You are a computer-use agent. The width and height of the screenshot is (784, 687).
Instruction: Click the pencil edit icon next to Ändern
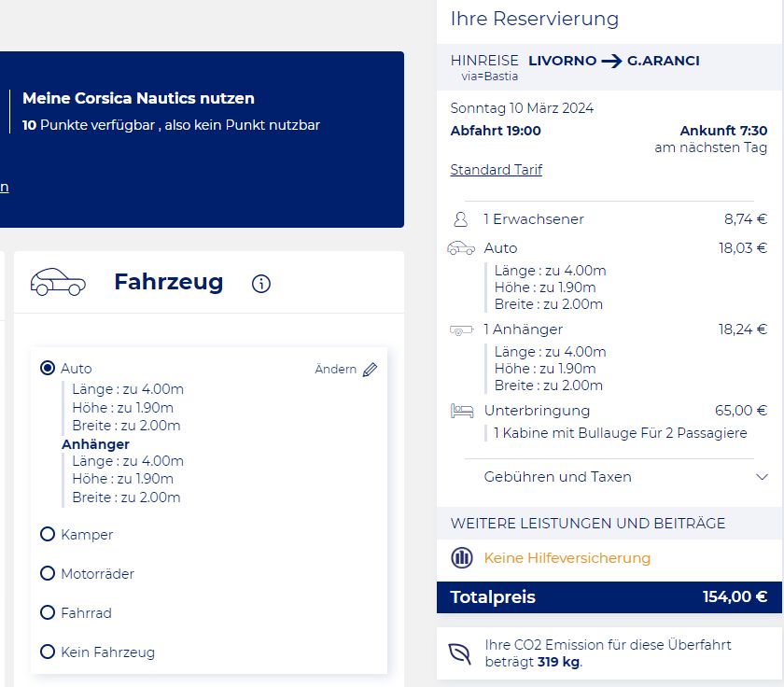click(x=370, y=370)
